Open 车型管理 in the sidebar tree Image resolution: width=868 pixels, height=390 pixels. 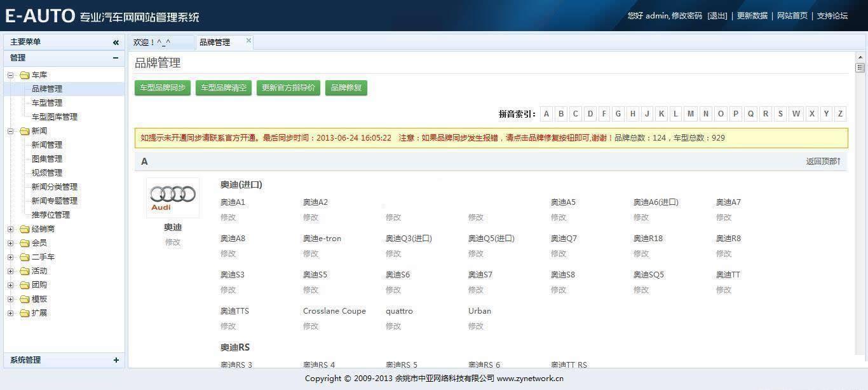click(47, 103)
